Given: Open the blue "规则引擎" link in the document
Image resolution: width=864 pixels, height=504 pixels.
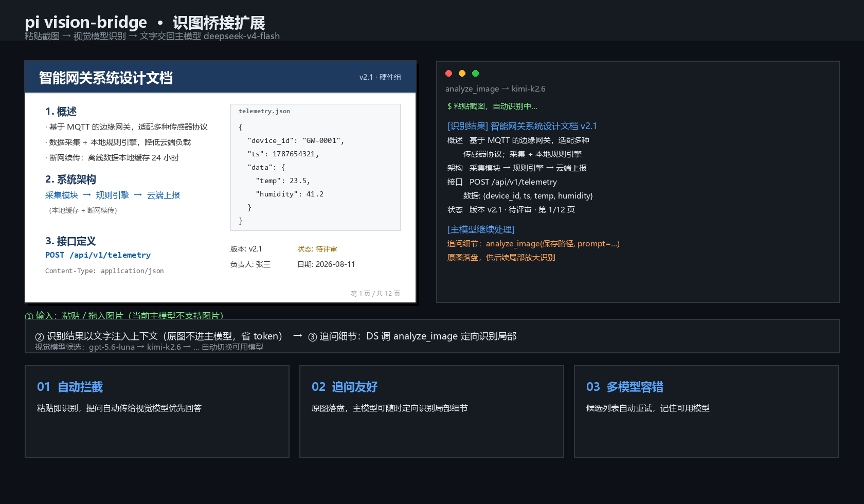Looking at the screenshot, I should [x=112, y=195].
